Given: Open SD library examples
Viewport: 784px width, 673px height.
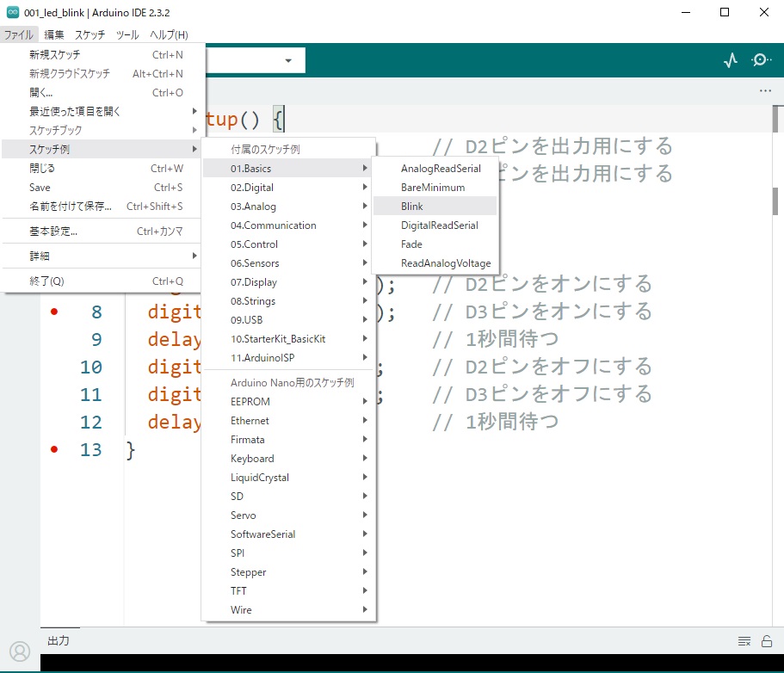Looking at the screenshot, I should click(288, 497).
